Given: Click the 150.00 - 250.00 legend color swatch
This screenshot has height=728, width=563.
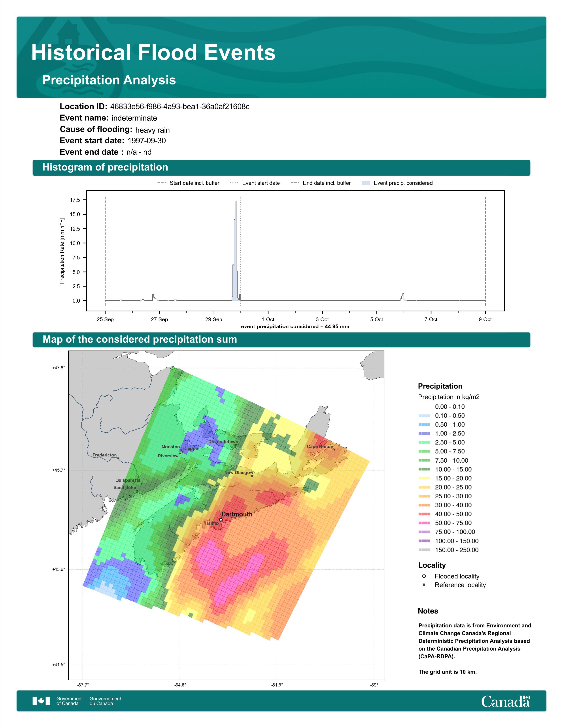Looking at the screenshot, I should (x=424, y=550).
